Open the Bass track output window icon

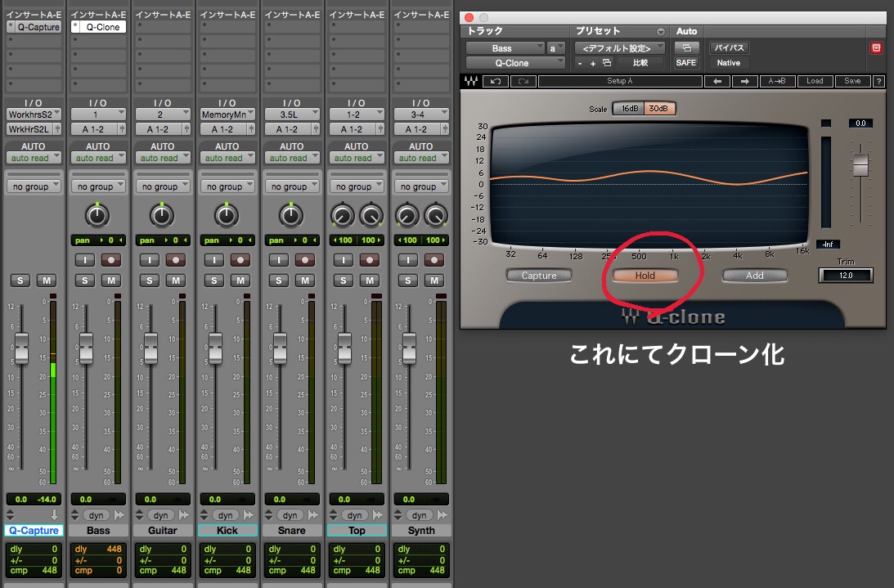point(121,129)
